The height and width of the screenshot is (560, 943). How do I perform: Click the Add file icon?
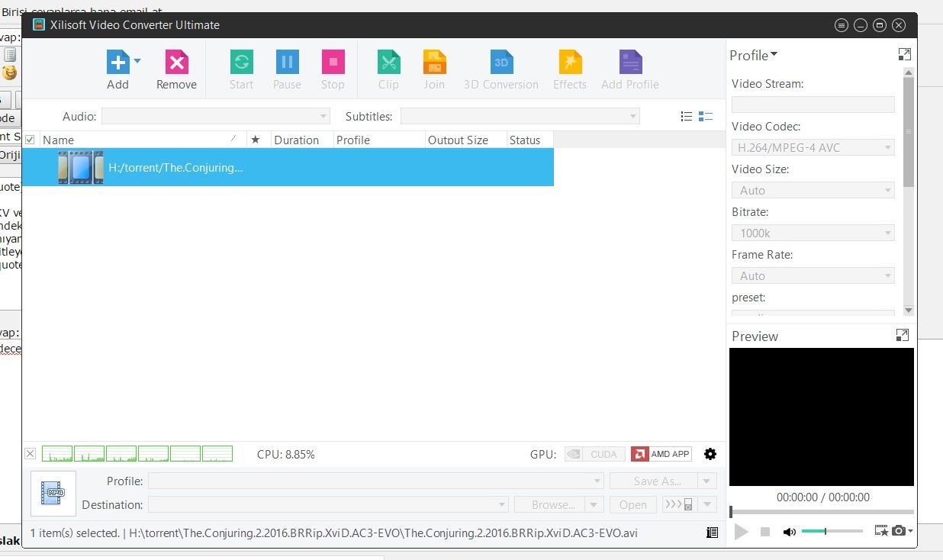117,62
